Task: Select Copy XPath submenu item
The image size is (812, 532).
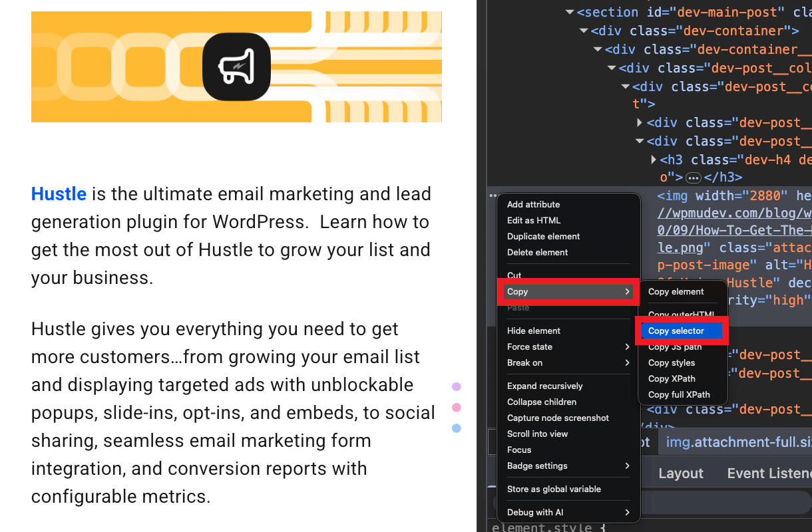Action: [672, 378]
